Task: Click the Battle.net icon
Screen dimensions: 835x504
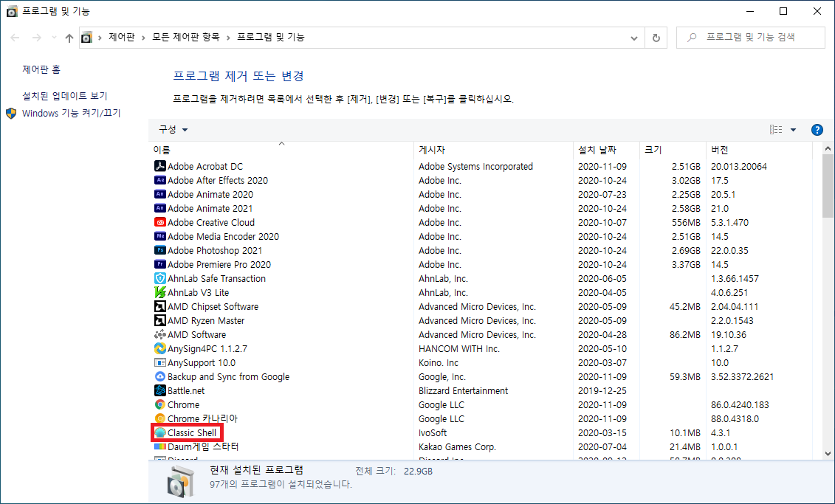Action: 159,390
